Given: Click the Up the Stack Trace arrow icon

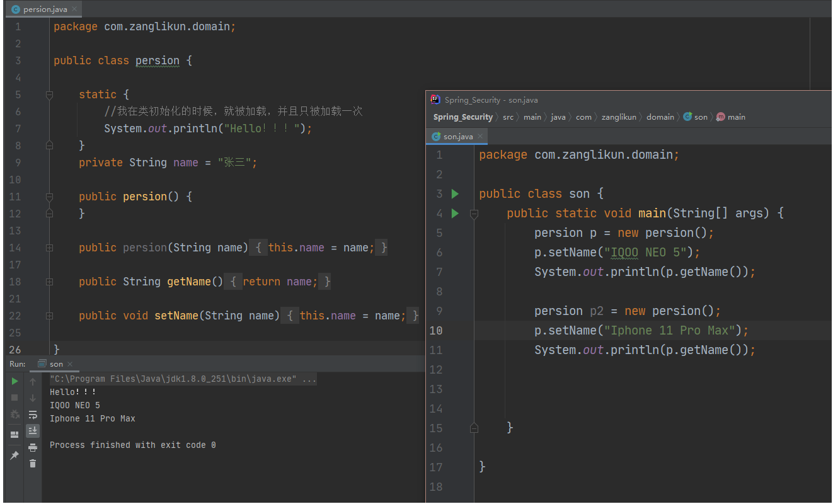Looking at the screenshot, I should [x=32, y=381].
